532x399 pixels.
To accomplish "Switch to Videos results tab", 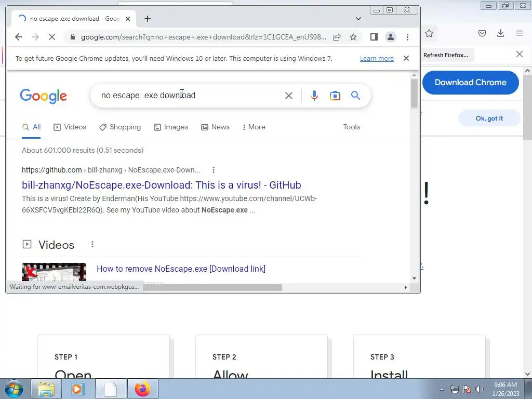I will [70, 127].
